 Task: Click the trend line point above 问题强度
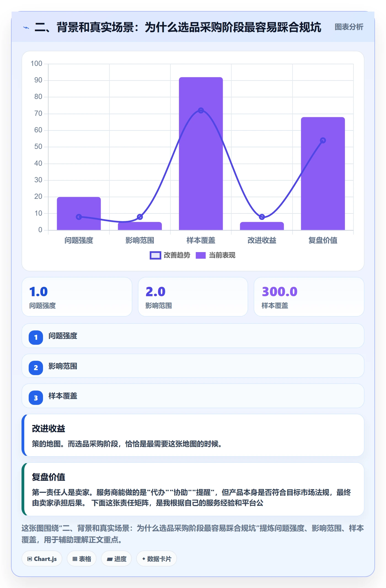click(79, 217)
